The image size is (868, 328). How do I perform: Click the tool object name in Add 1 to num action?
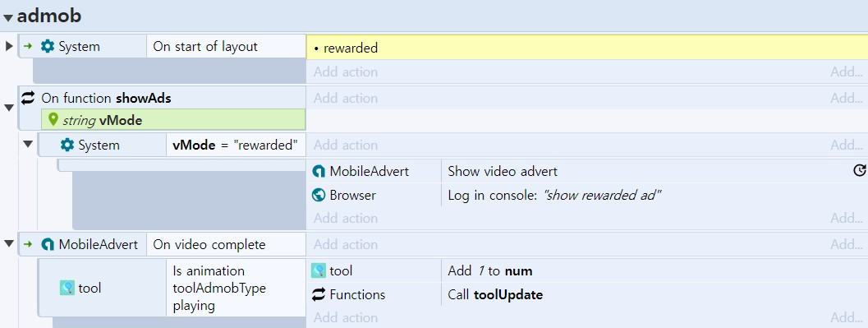point(341,271)
